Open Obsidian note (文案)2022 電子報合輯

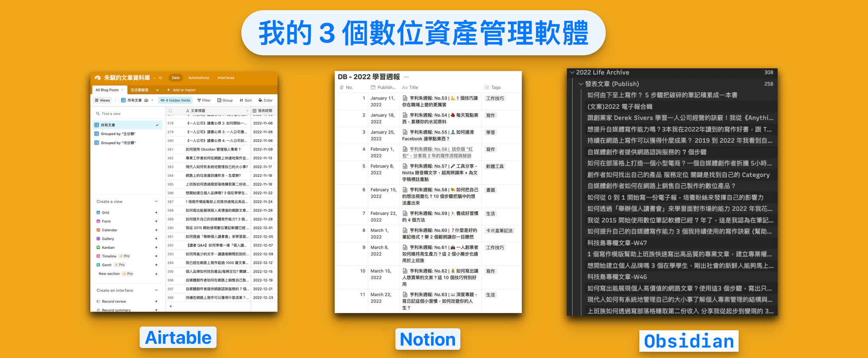(x=620, y=107)
